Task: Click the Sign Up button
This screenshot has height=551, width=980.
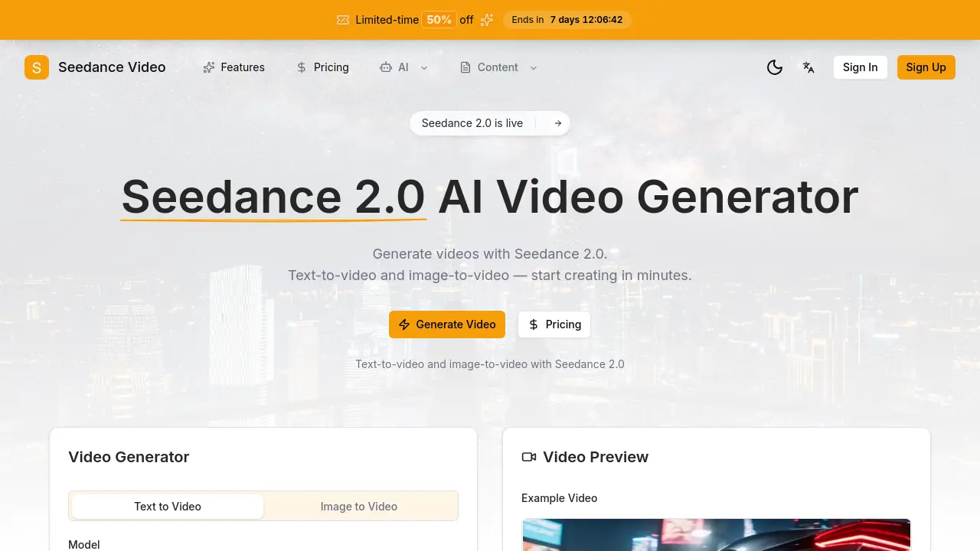Action: pyautogui.click(x=926, y=67)
